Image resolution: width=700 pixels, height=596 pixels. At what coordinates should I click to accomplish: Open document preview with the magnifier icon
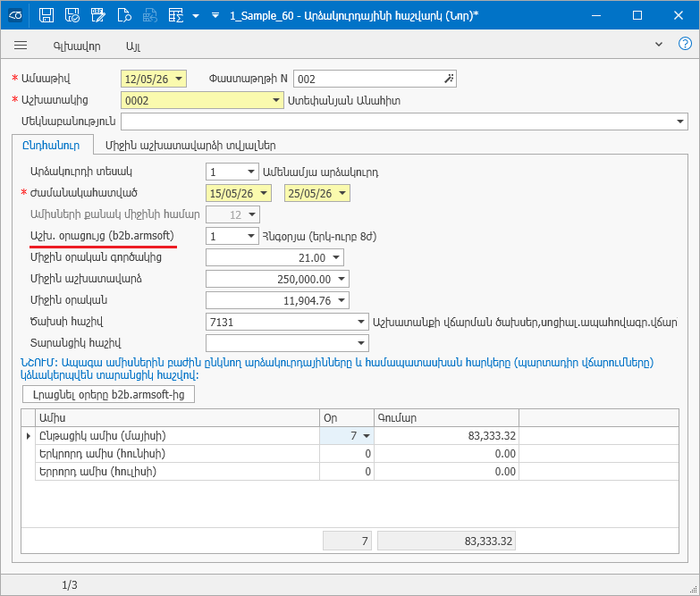pyautogui.click(x=124, y=15)
